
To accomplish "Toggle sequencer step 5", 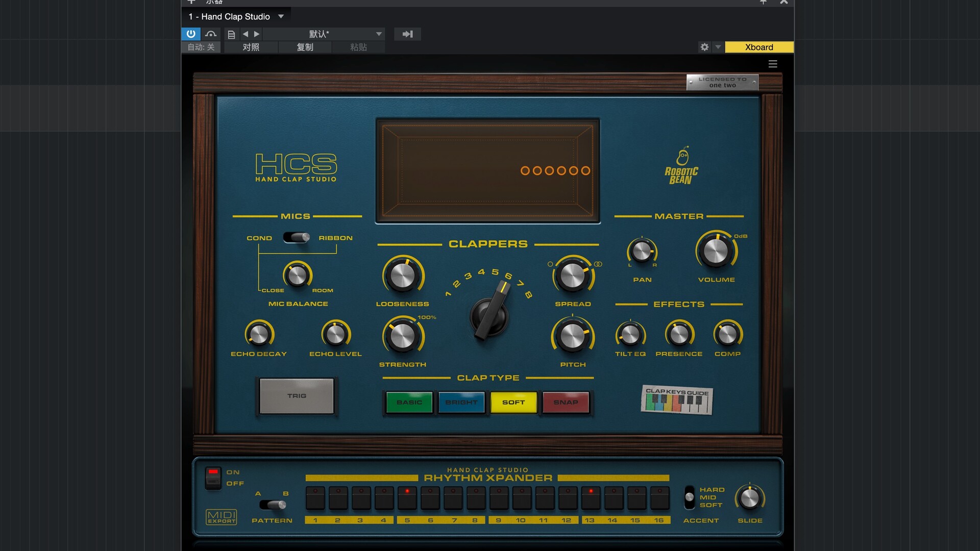I will pyautogui.click(x=407, y=497).
